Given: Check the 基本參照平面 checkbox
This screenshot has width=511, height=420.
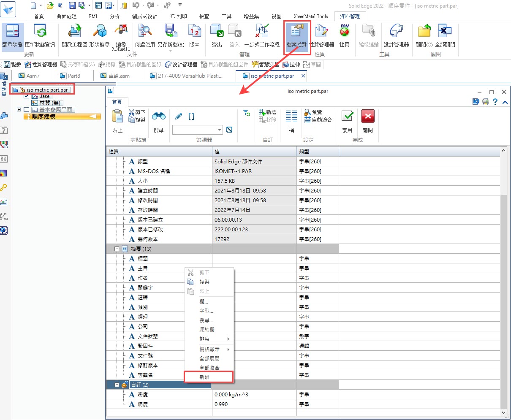Looking at the screenshot, I should pos(27,110).
